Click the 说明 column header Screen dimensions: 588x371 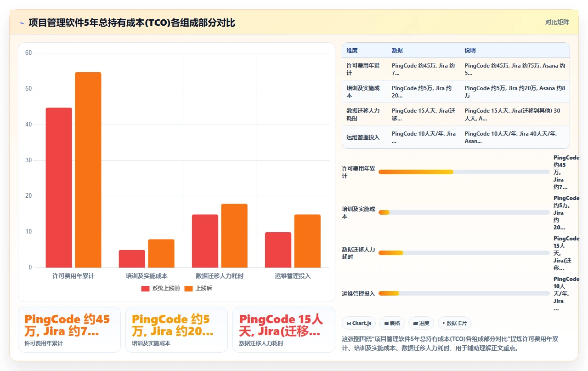(470, 51)
